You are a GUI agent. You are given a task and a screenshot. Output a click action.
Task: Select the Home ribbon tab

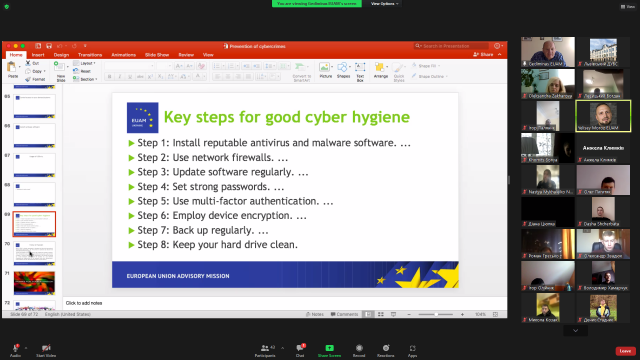tap(16, 55)
